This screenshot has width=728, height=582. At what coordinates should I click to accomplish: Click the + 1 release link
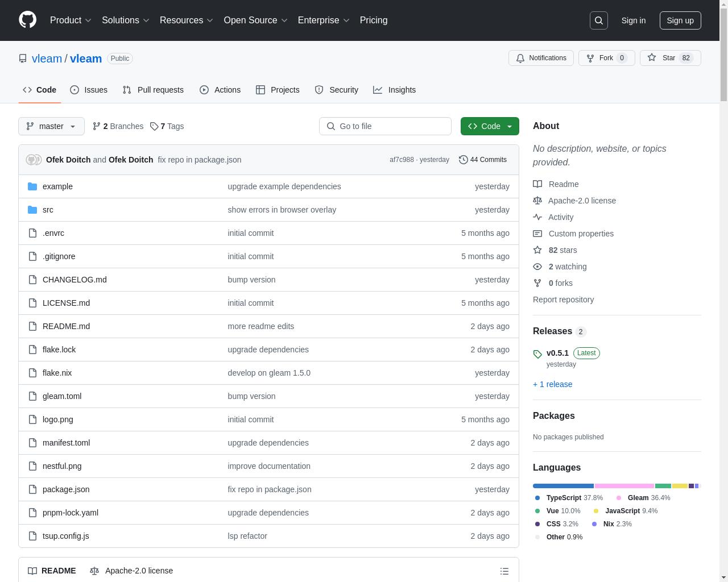click(x=552, y=384)
